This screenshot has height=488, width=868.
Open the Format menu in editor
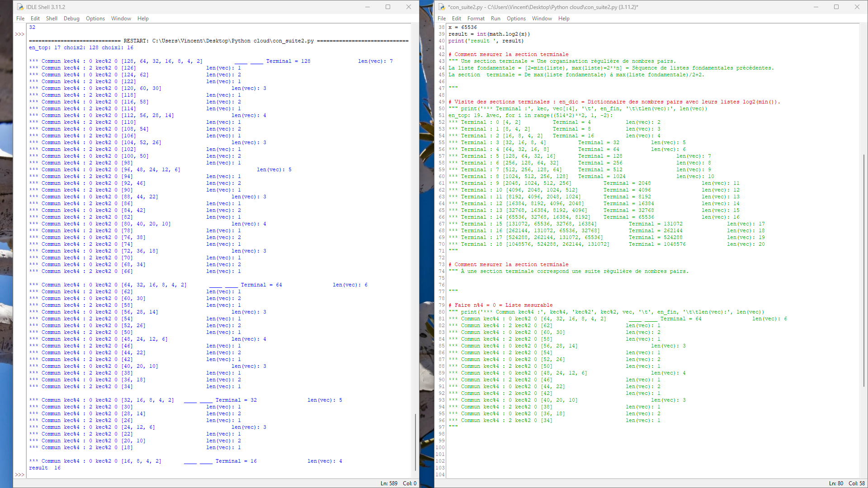coord(476,19)
